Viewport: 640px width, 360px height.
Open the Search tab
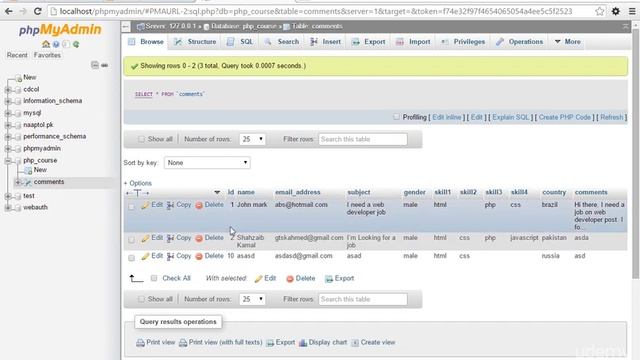click(x=282, y=42)
